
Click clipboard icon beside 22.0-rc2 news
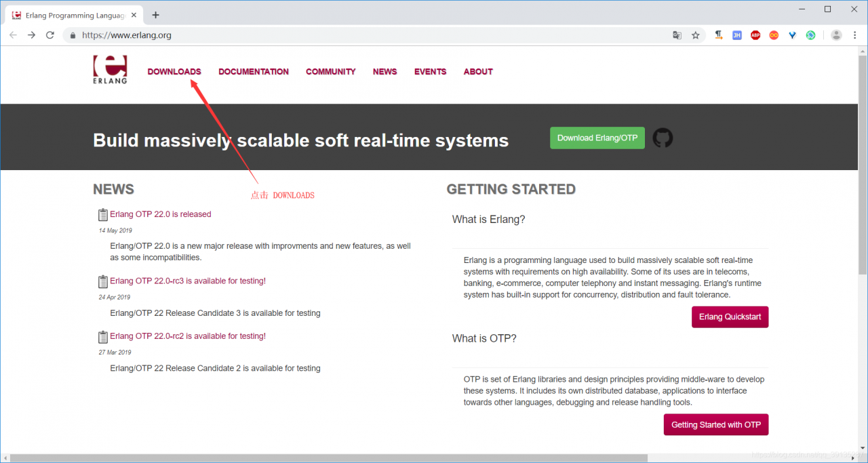(x=103, y=337)
